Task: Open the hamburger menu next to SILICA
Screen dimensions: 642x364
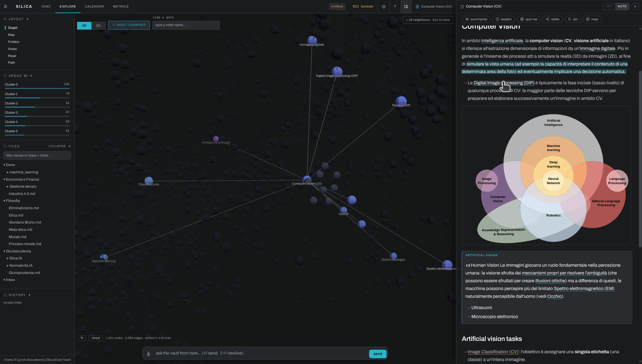Action: (5, 6)
